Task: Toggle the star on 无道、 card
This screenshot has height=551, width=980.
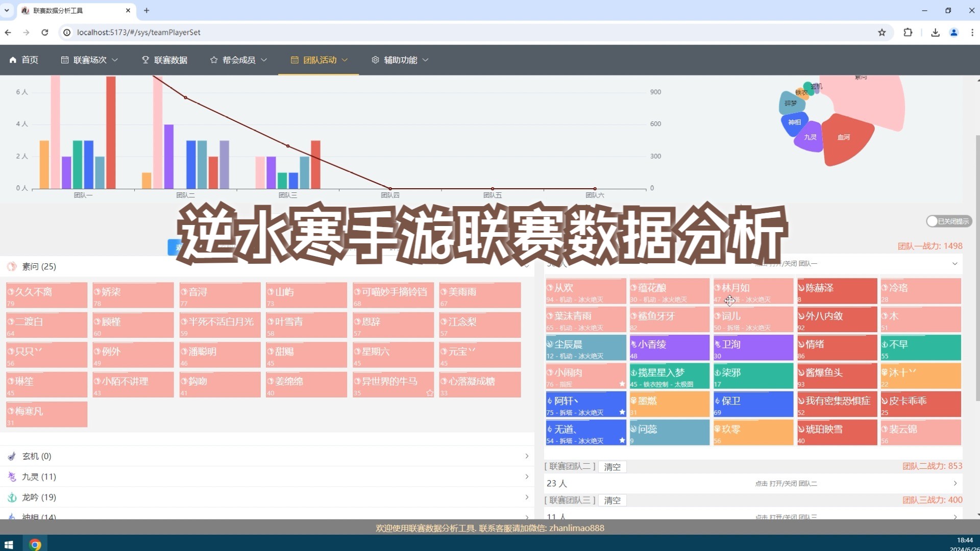Action: tap(622, 440)
